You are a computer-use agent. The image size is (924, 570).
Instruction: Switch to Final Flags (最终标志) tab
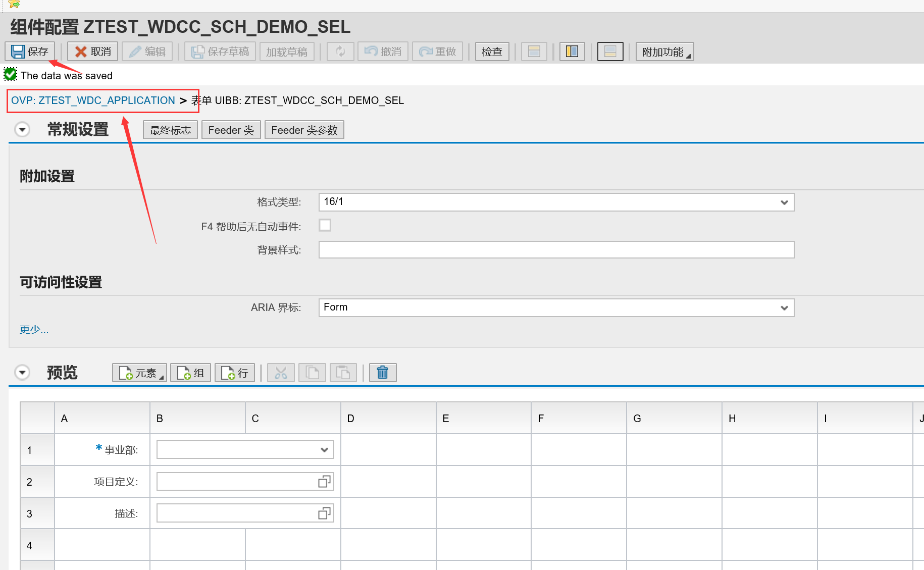pos(170,130)
